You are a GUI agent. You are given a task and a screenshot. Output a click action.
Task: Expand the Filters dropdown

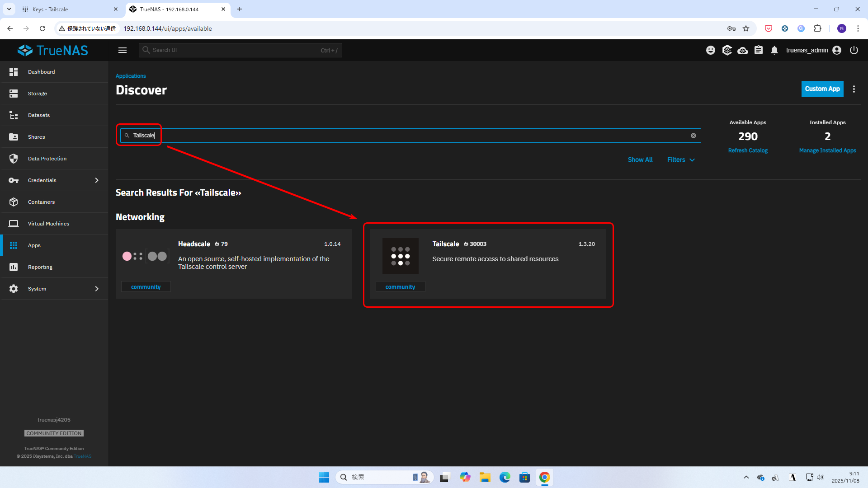point(681,160)
